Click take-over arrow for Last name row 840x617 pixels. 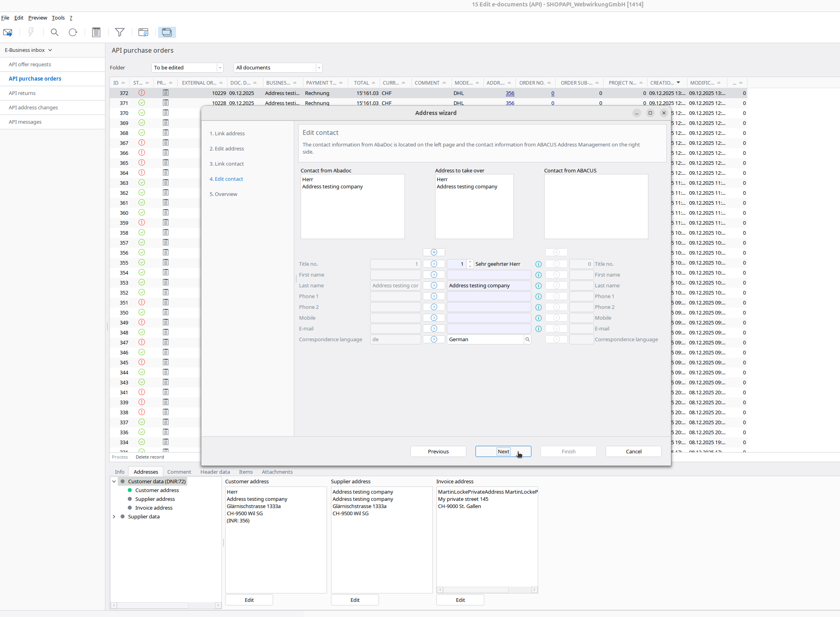point(434,285)
